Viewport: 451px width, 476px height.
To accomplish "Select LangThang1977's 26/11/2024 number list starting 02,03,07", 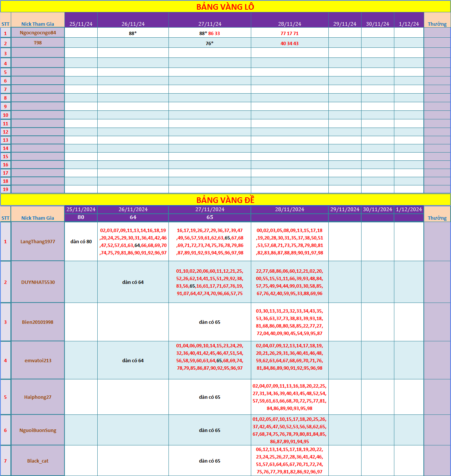I will (x=133, y=241).
